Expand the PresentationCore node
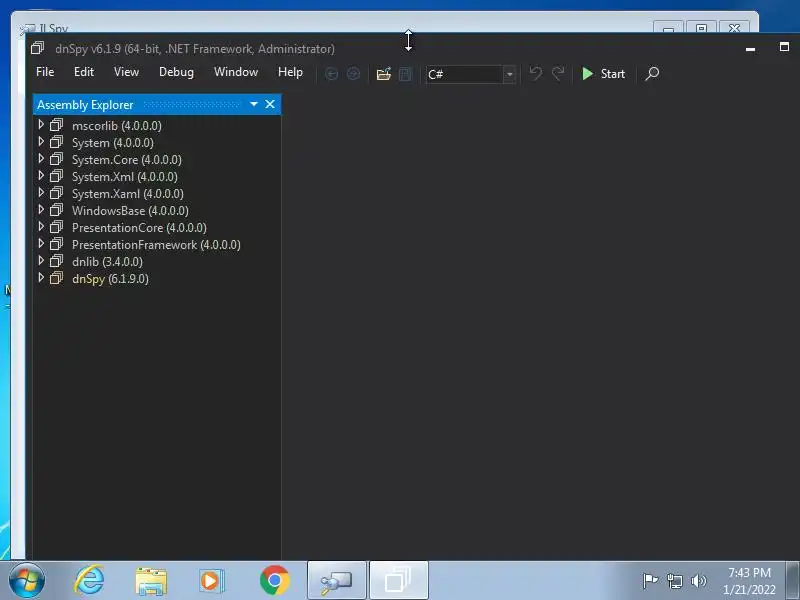Image resolution: width=800 pixels, height=600 pixels. click(x=41, y=227)
